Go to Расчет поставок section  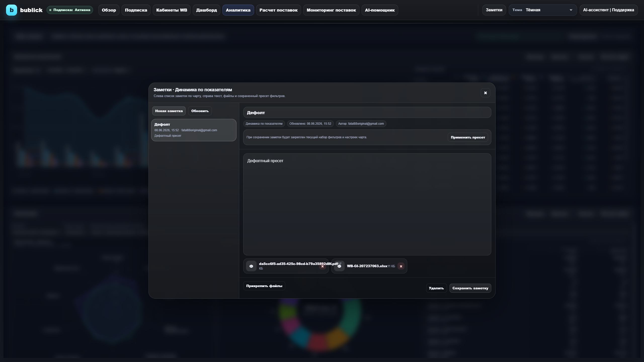coord(278,10)
